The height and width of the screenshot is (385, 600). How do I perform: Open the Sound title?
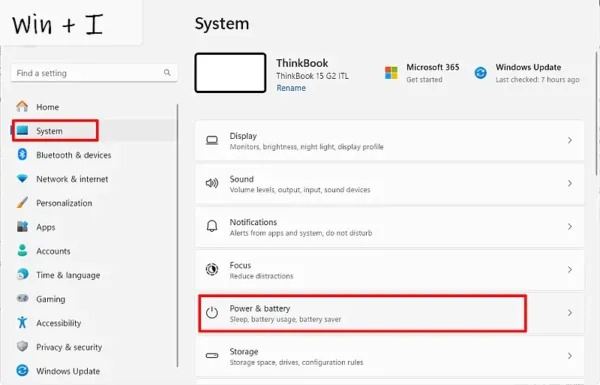[x=241, y=179]
